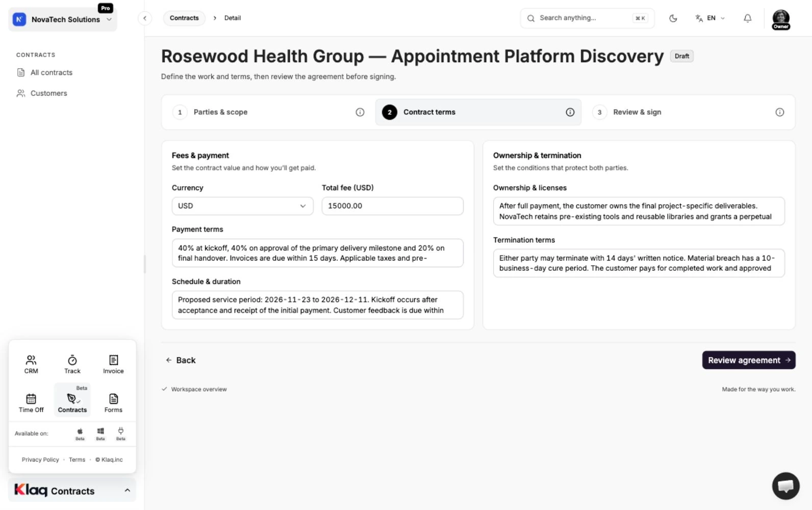Collapse the Klaq Contracts app switcher
812x510 pixels.
[x=72, y=490]
